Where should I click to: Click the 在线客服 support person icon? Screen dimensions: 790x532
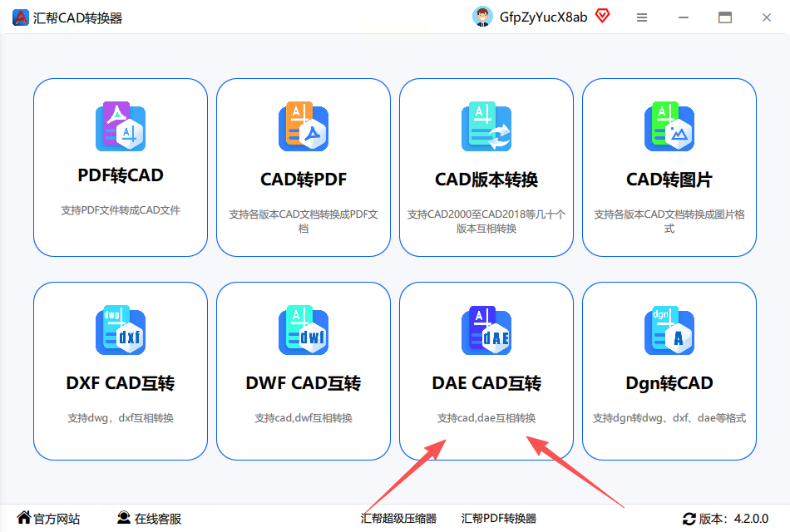(x=123, y=517)
